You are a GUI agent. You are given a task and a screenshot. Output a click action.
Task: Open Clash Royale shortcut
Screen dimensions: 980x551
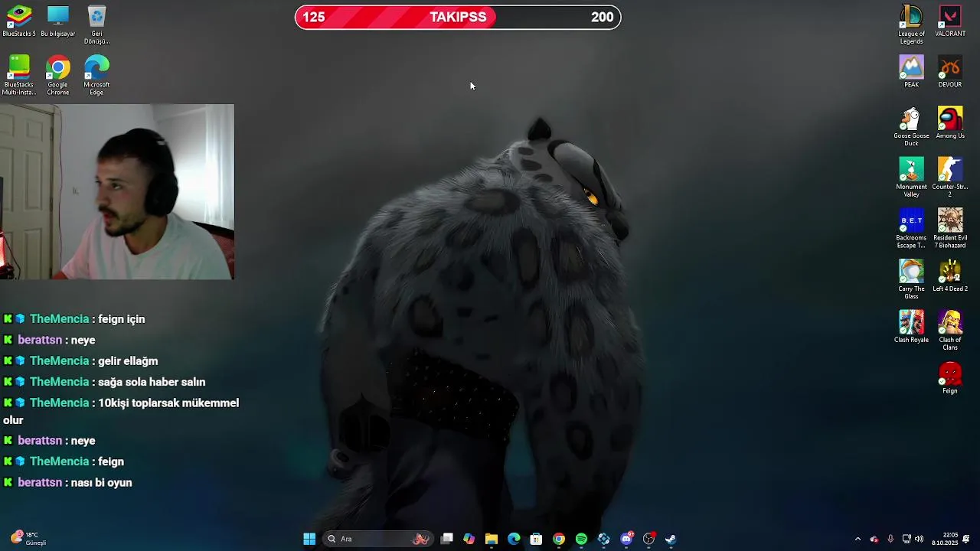911,327
